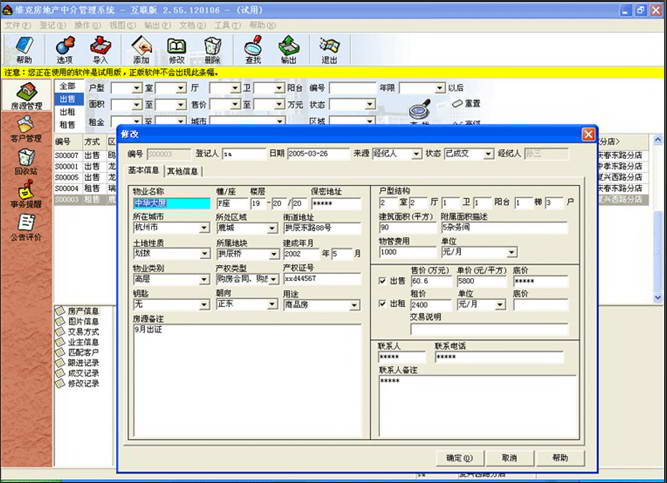Screen dimensions: 667x483
Task: Select 匹配客户 item in lower list
Action: pyautogui.click(x=77, y=352)
